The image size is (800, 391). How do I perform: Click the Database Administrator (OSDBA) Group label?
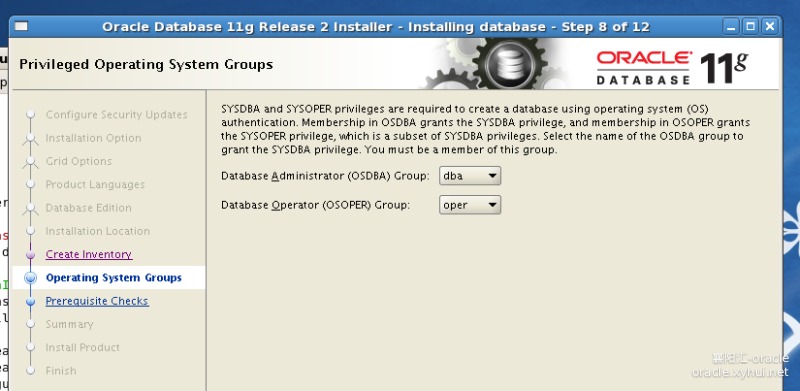click(326, 176)
